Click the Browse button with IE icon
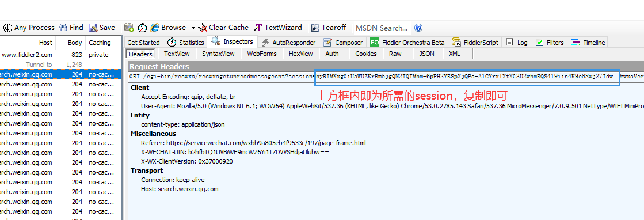 click(168, 28)
